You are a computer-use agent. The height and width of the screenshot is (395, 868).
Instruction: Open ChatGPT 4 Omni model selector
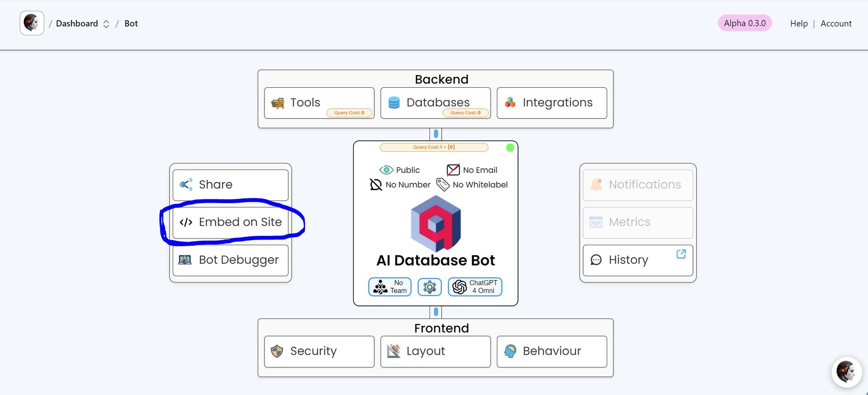click(475, 287)
